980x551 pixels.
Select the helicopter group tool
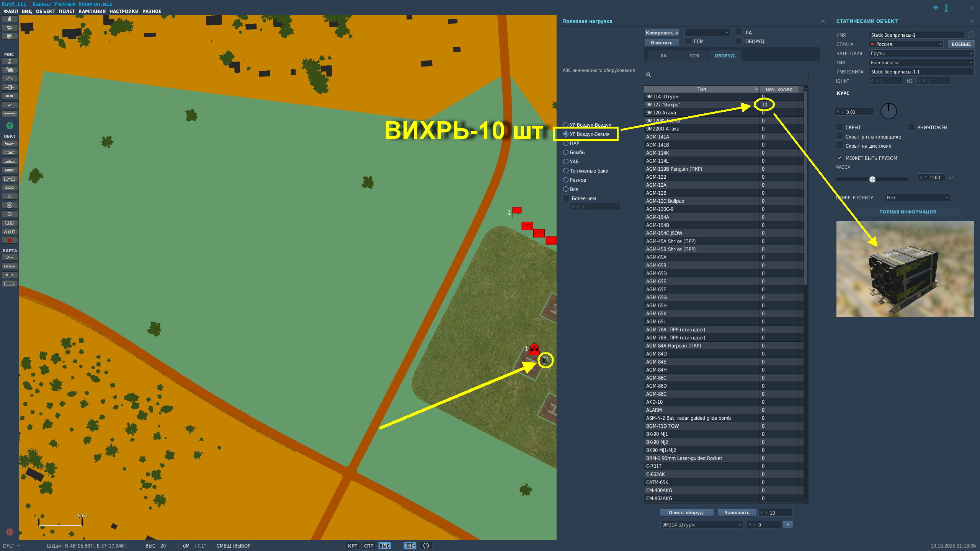click(x=10, y=153)
